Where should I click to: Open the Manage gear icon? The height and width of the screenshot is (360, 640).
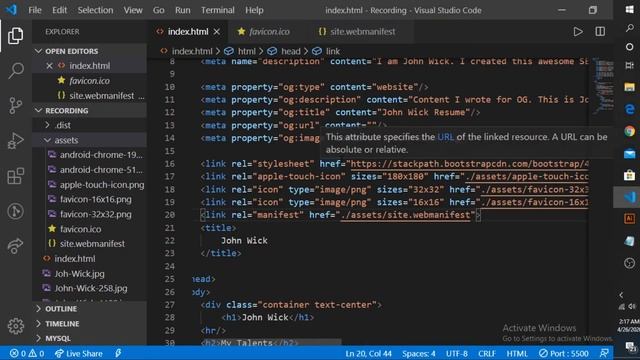point(16,326)
